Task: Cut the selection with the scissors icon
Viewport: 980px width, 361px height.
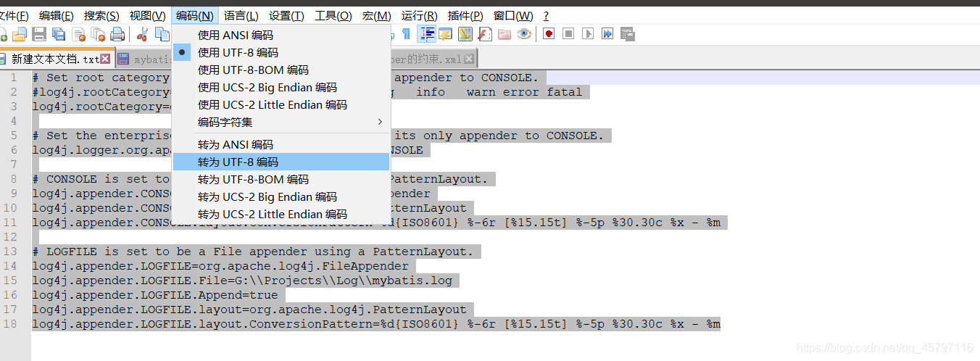Action: [x=142, y=34]
